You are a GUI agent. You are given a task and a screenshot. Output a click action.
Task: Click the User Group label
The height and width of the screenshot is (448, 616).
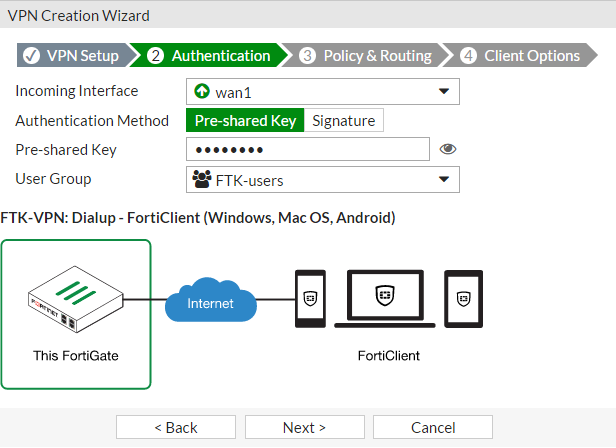click(x=53, y=179)
